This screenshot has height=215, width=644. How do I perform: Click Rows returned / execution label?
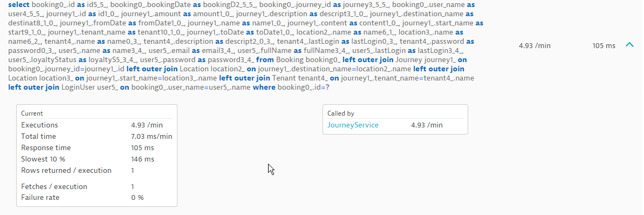pyautogui.click(x=66, y=170)
